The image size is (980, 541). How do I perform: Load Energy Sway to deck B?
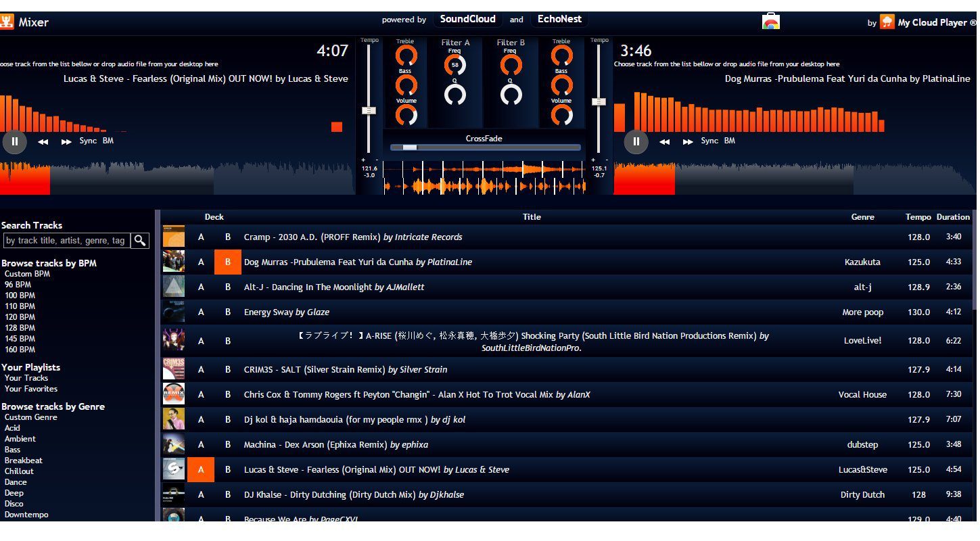coord(228,312)
